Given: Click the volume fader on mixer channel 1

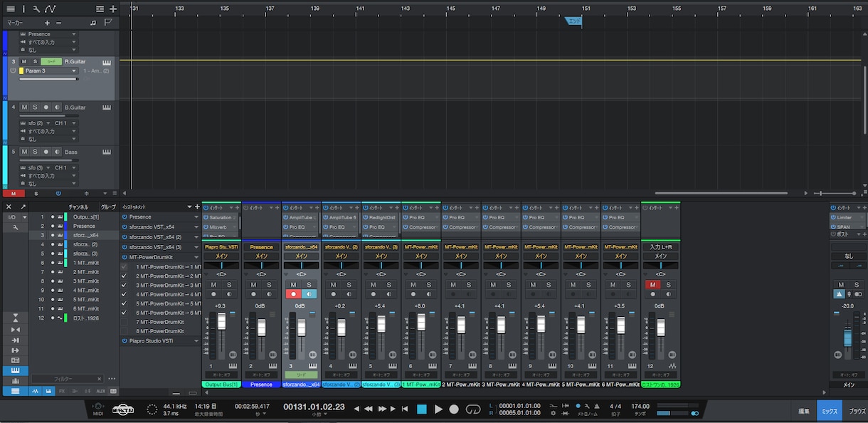Looking at the screenshot, I should point(221,320).
